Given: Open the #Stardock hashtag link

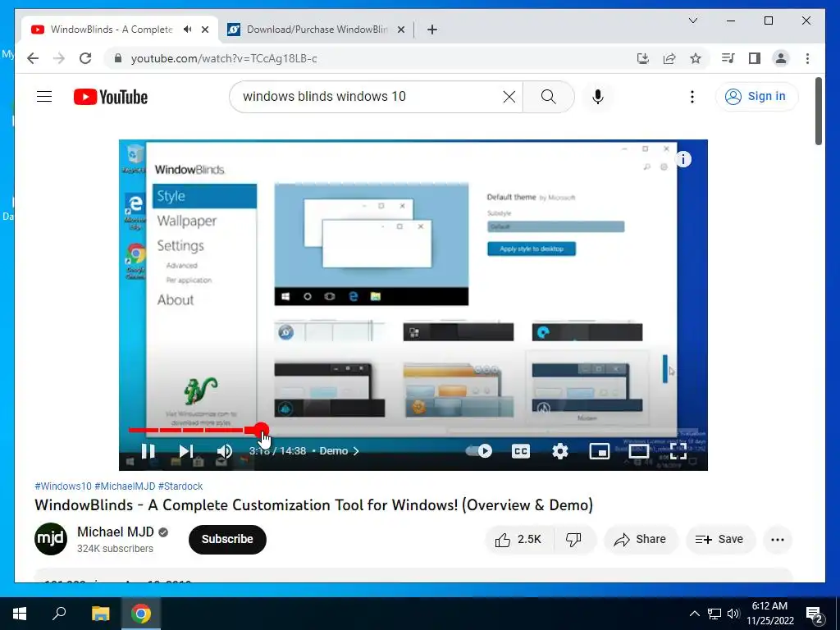Looking at the screenshot, I should point(180,486).
